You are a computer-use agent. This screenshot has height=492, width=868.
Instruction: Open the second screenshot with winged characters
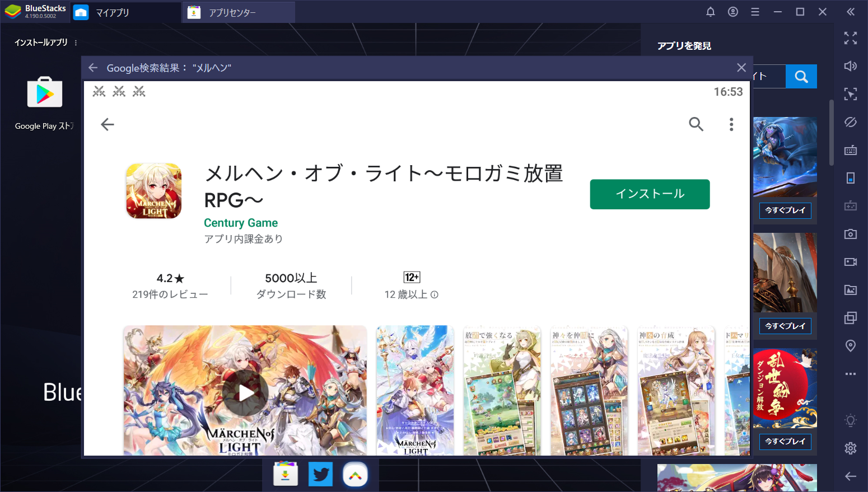click(x=415, y=390)
